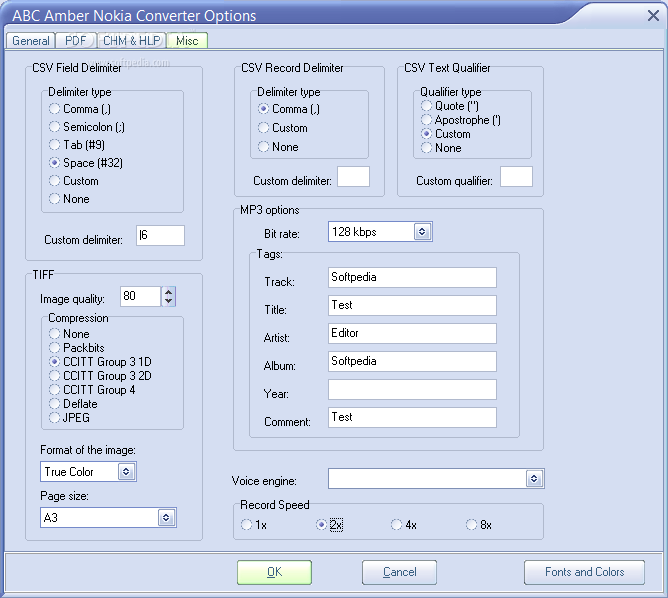Click the TIFF Image quality value field
Image resolution: width=668 pixels, height=598 pixels.
coord(140,296)
